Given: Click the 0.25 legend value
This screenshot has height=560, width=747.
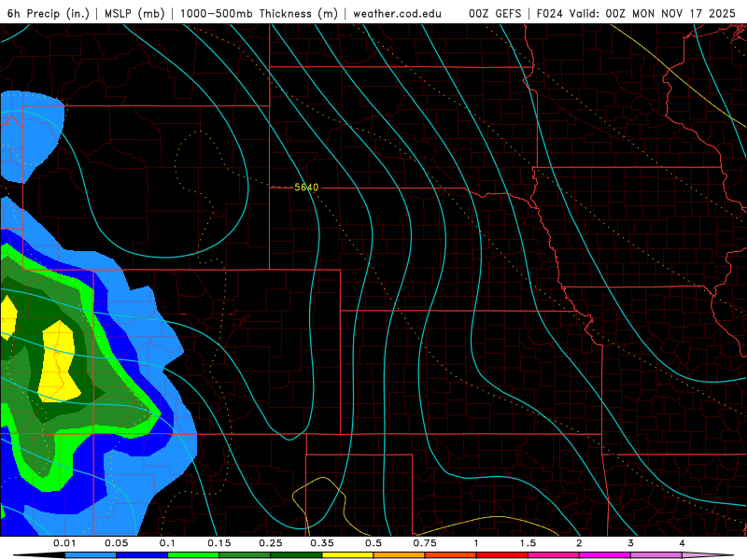Looking at the screenshot, I should (271, 543).
